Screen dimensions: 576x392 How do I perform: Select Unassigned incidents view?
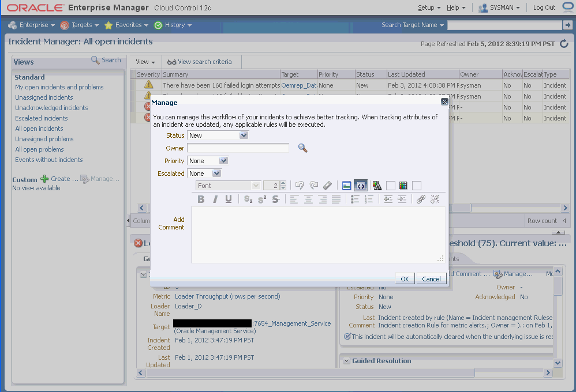[x=44, y=97]
